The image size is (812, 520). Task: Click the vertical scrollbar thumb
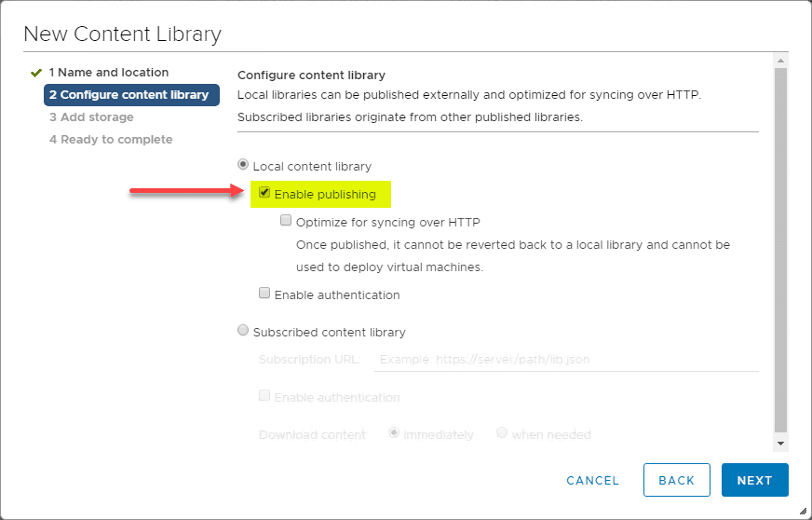(x=780, y=242)
